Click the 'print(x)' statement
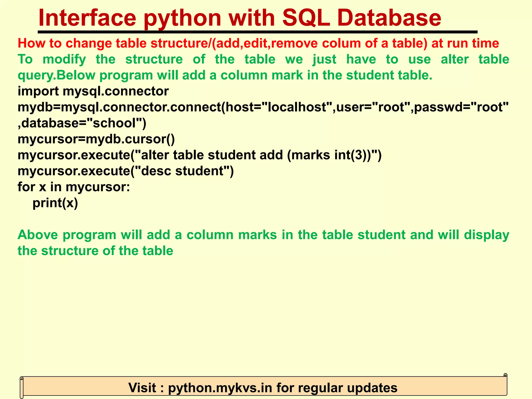Screen dimensions: 532x399 coord(55,203)
